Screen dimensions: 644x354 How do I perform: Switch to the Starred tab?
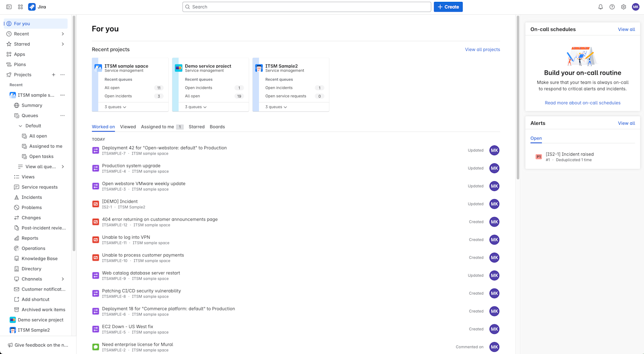196,127
